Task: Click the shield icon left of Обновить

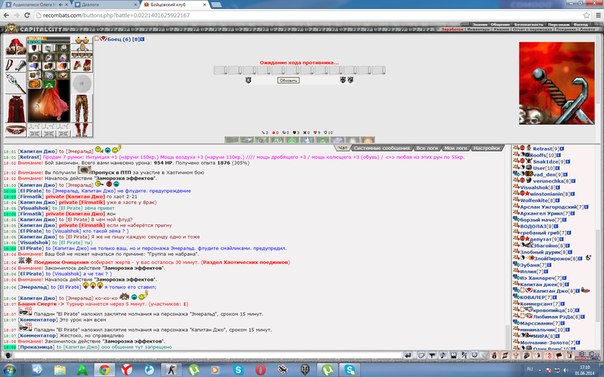Action: pos(248,80)
